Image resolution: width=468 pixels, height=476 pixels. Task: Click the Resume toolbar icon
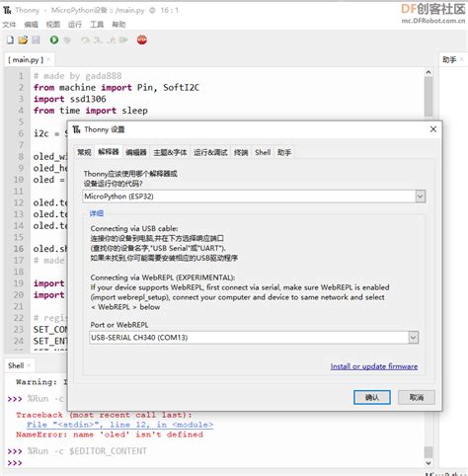coord(123,40)
